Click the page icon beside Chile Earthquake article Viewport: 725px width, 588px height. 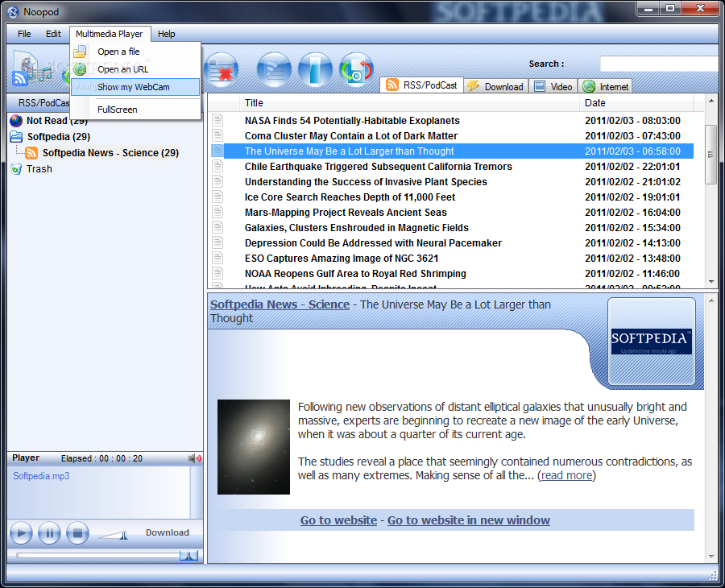(217, 166)
